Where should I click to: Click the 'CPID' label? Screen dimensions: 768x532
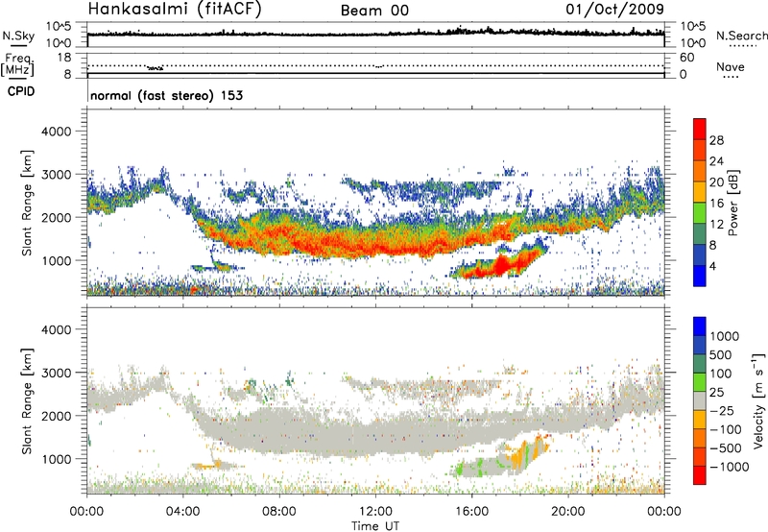click(21, 91)
